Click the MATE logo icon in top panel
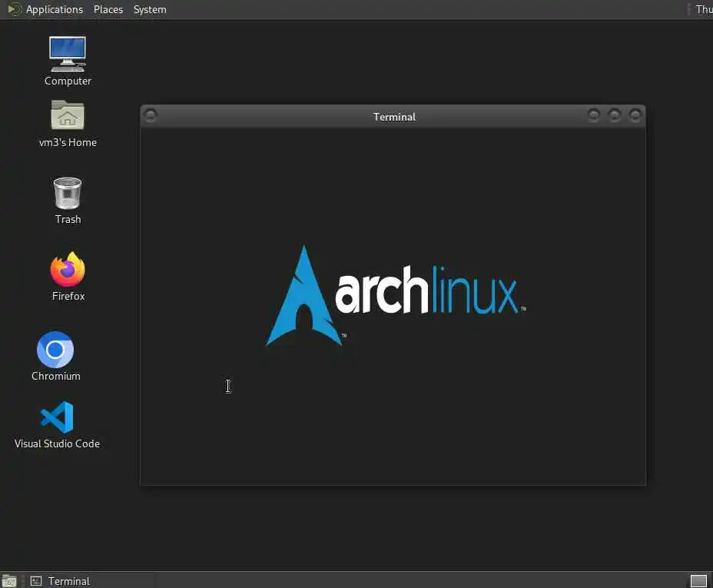Viewport: 713px width, 588px height. tap(15, 9)
